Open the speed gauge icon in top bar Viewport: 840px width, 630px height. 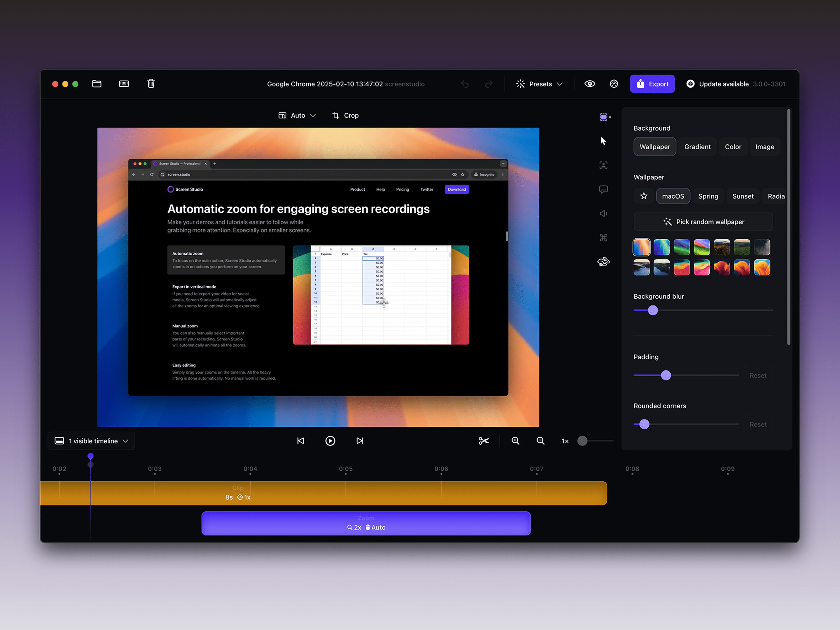pyautogui.click(x=614, y=84)
